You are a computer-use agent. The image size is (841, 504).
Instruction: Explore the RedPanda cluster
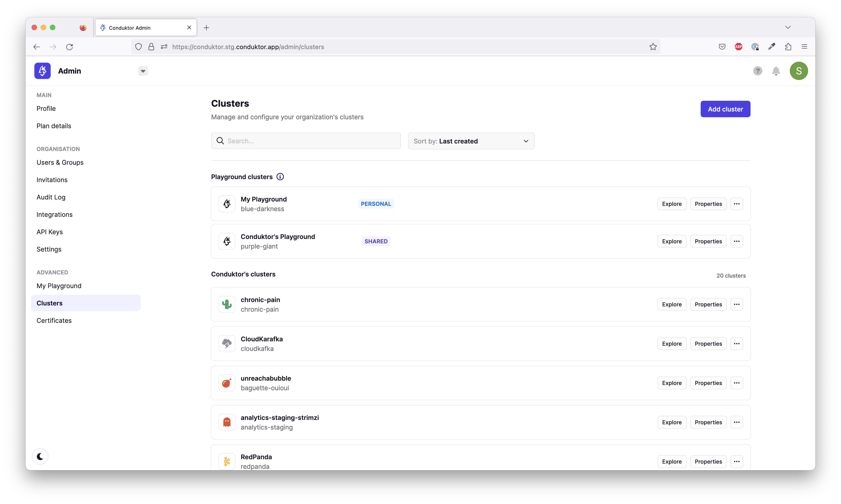(671, 461)
